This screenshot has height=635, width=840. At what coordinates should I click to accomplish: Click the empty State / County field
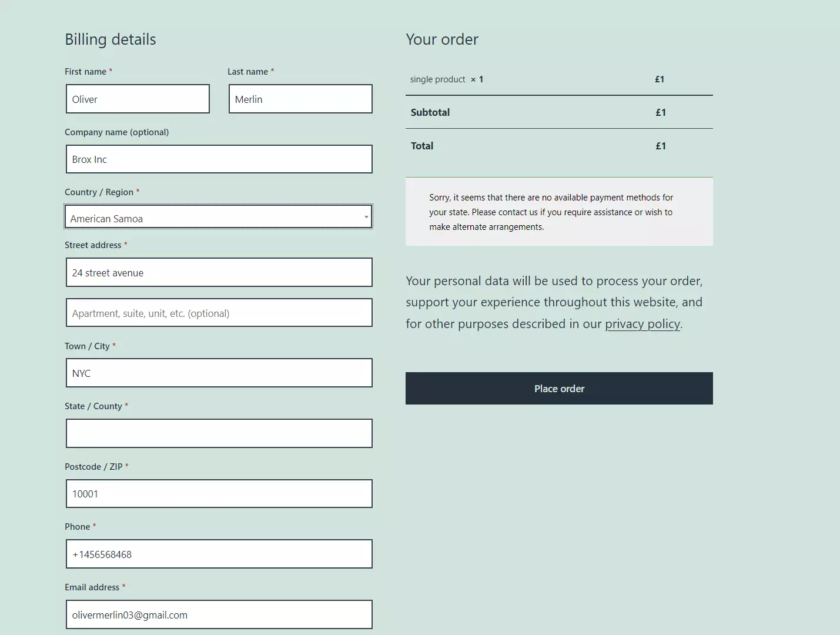(x=219, y=433)
